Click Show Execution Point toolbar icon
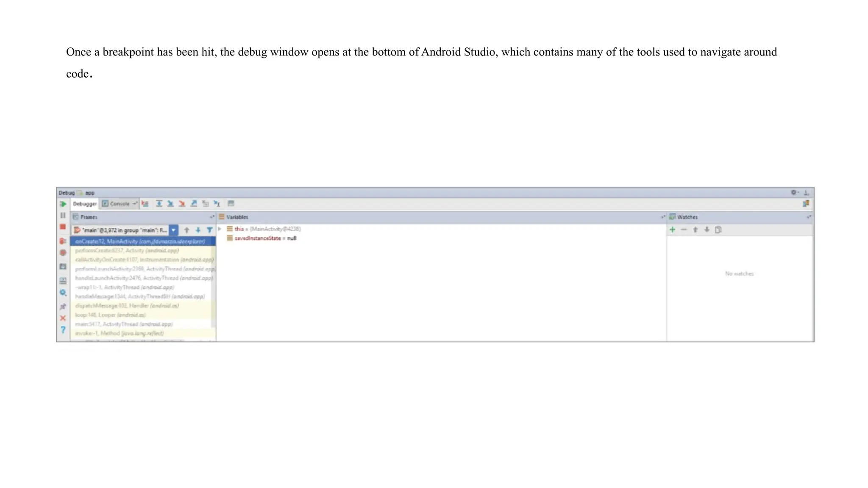Screen dimensions: 868x488 click(145, 204)
